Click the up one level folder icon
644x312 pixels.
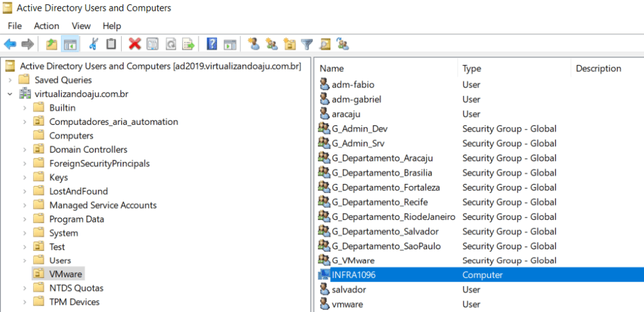(x=52, y=44)
